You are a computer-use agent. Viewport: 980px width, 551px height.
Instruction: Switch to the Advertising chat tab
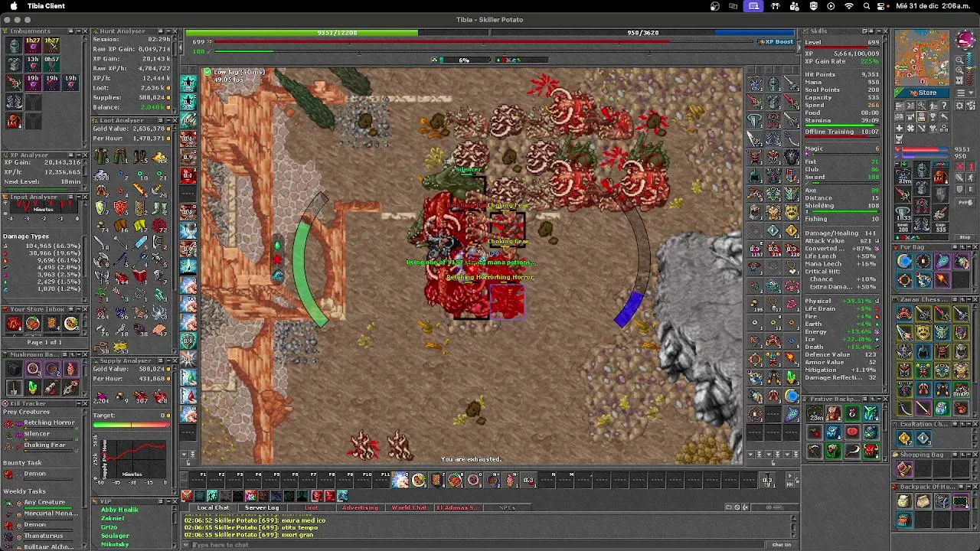(360, 508)
